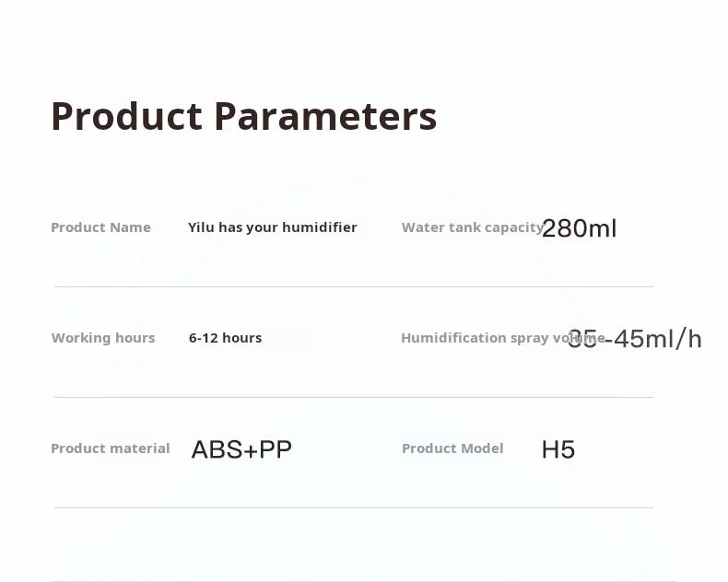The width and height of the screenshot is (728, 582).
Task: Click the word 'Product' in heading
Action: tap(127, 117)
